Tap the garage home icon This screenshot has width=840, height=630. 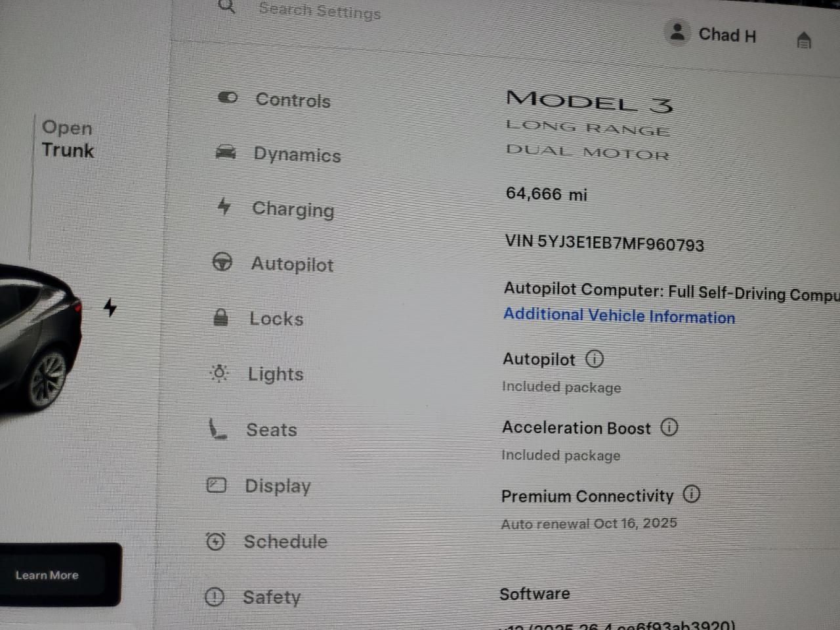click(x=804, y=40)
